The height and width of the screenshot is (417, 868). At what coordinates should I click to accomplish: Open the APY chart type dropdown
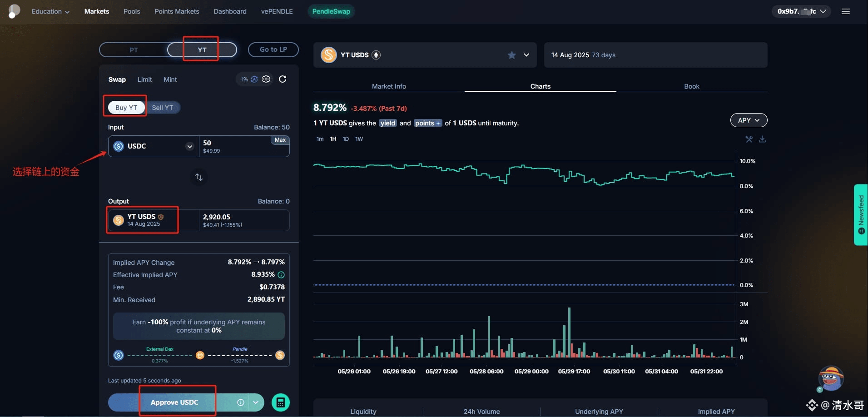point(749,120)
